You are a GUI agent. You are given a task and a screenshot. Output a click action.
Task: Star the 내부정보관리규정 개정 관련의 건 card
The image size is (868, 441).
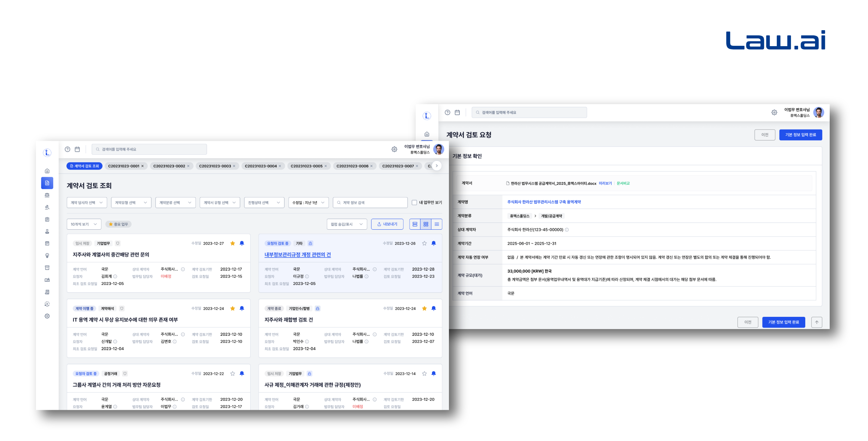[424, 243]
